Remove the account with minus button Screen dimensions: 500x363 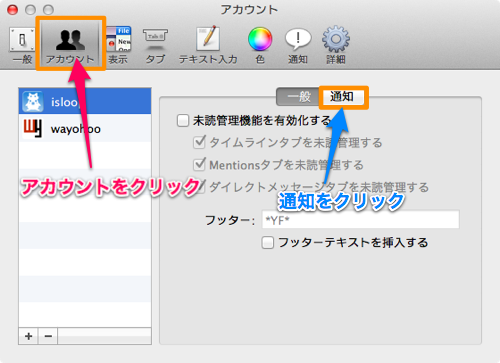click(x=48, y=336)
